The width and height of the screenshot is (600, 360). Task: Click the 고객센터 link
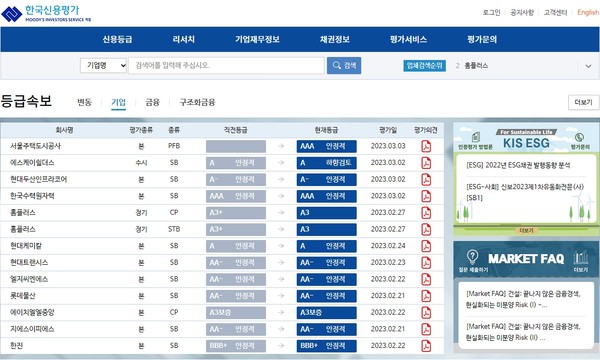(555, 13)
